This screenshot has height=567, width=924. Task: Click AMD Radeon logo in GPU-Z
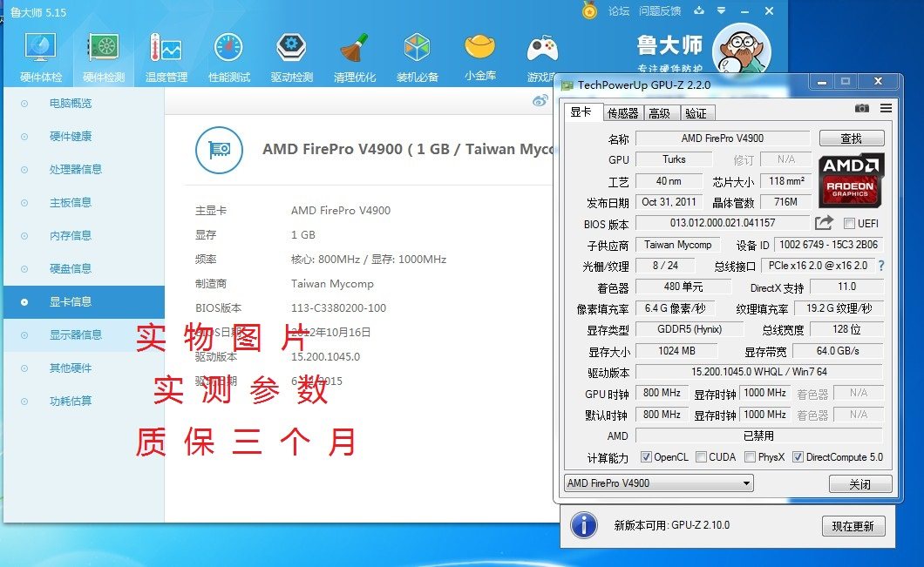pyautogui.click(x=852, y=180)
